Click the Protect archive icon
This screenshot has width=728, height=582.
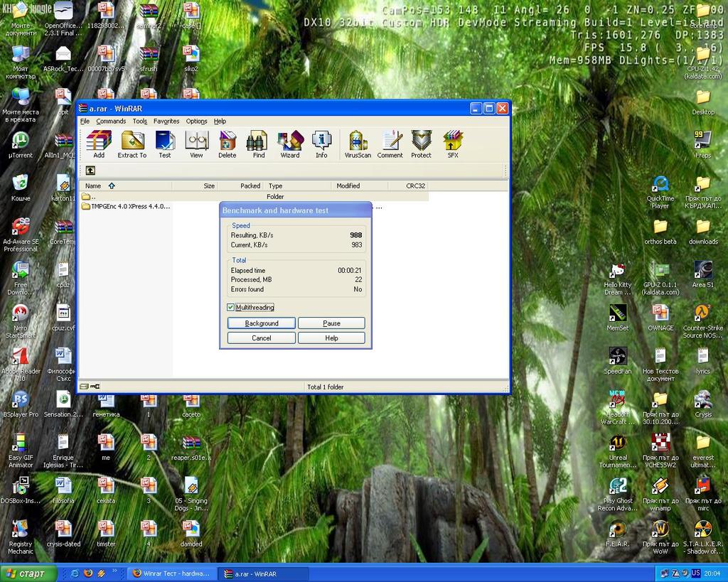pos(421,142)
